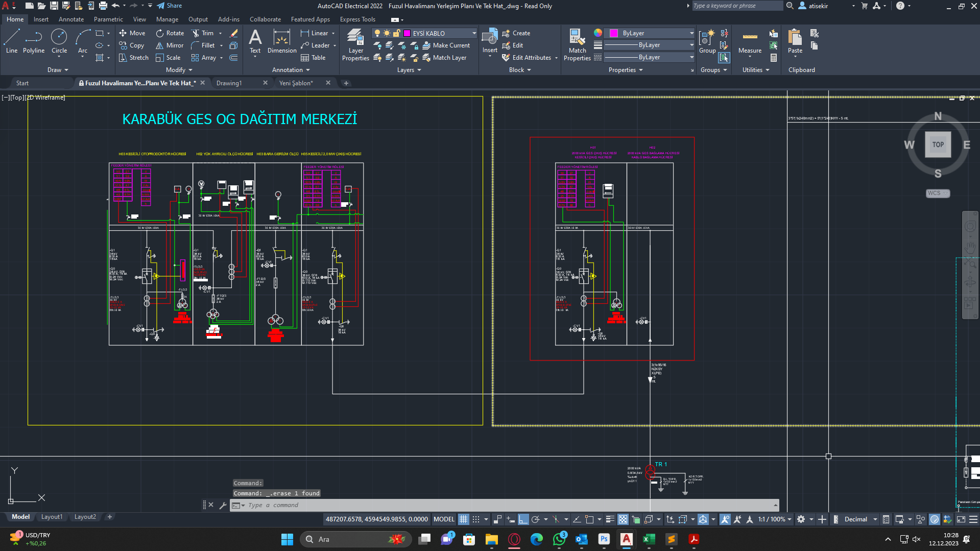Open the Annotate ribbon tab
This screenshot has width=980, height=551.
pos(71,19)
